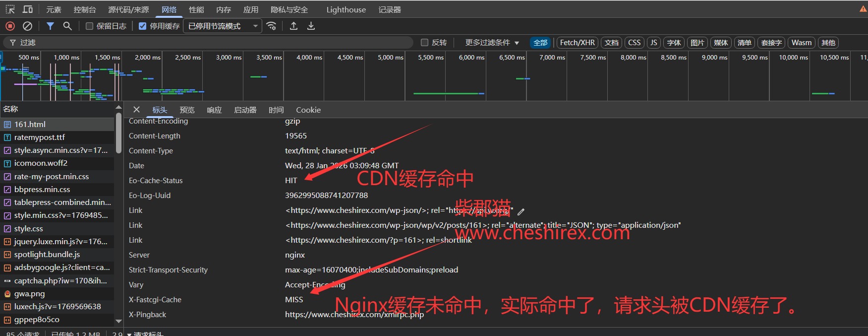
Task: Tick the 反转 filter checkbox
Action: [x=424, y=43]
